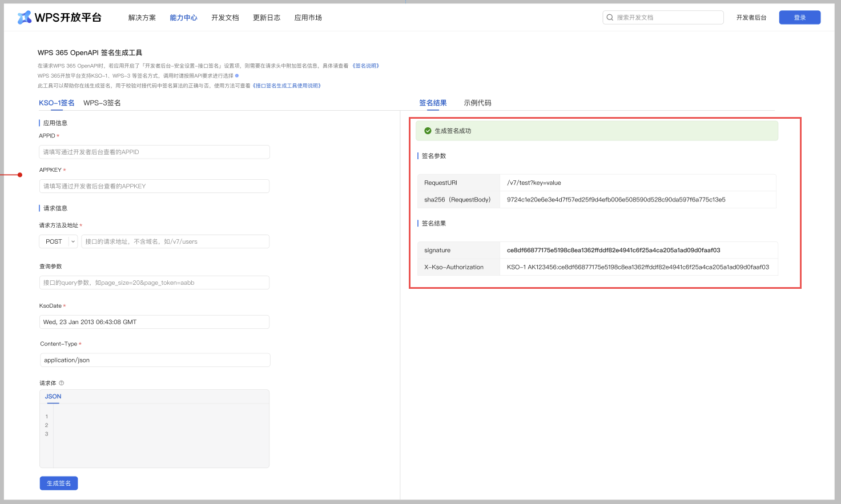Image resolution: width=841 pixels, height=504 pixels.
Task: Select the KSO-1签名 tab
Action: (57, 103)
